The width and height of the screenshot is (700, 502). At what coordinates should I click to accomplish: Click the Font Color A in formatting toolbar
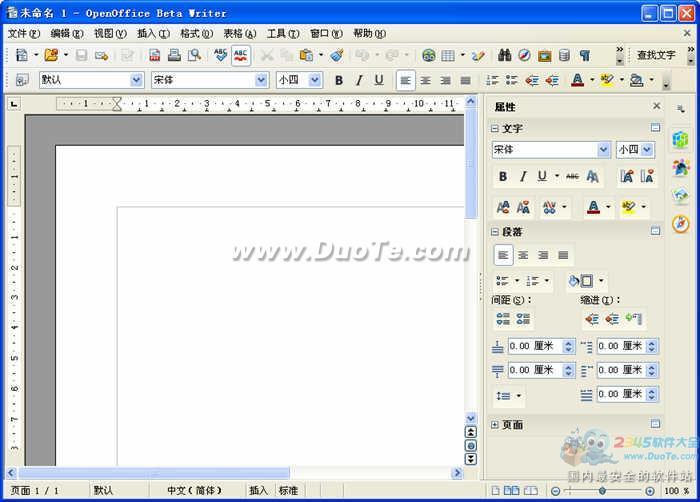577,80
